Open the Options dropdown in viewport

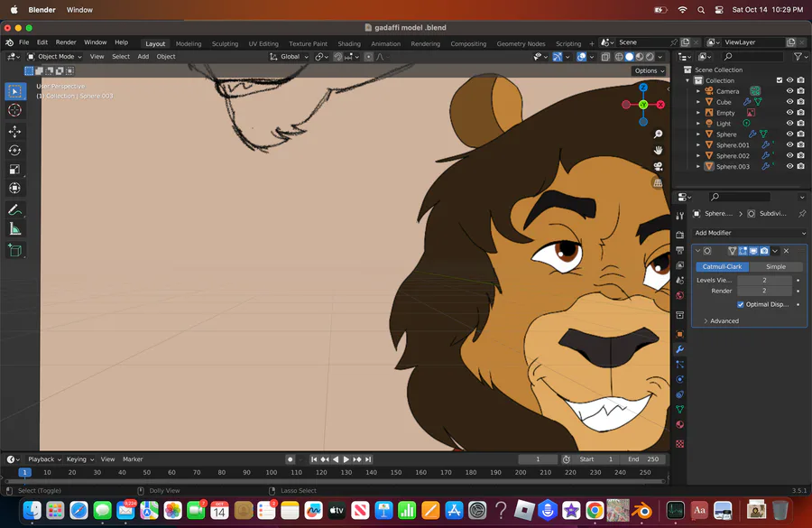click(x=650, y=71)
